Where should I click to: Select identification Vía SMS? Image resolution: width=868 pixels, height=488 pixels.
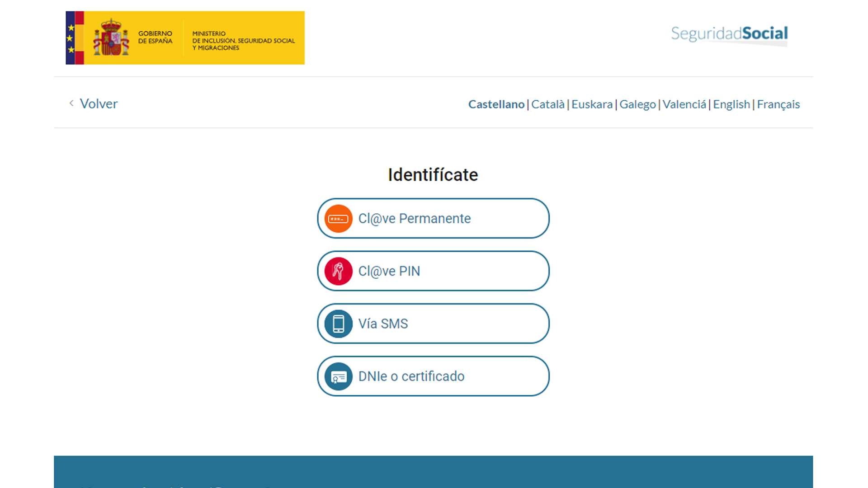pyautogui.click(x=433, y=324)
